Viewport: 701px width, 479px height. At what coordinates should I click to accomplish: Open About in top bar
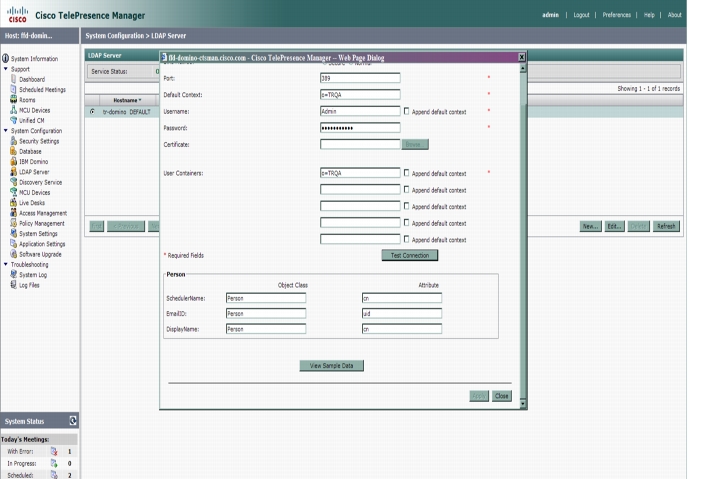(x=674, y=15)
